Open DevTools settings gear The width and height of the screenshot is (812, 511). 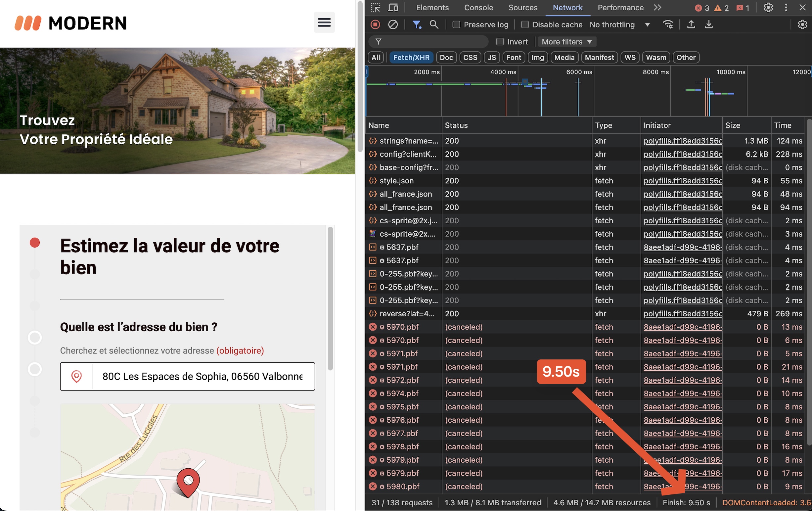(768, 7)
